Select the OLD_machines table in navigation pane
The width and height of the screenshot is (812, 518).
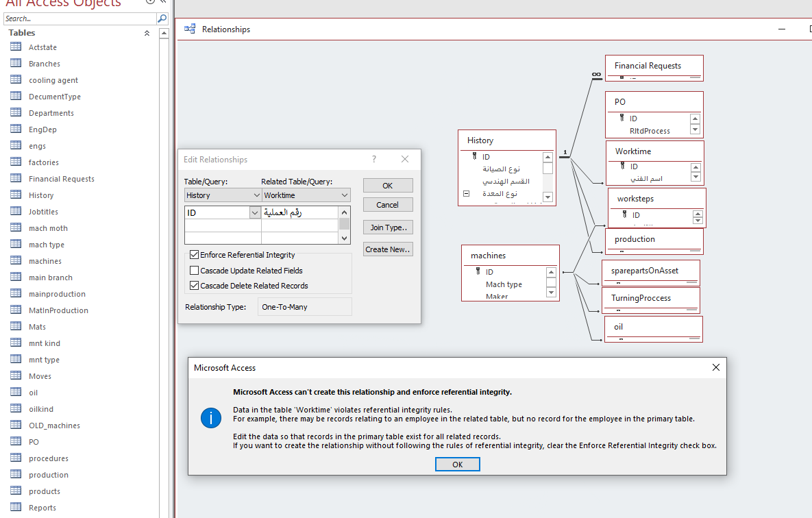[54, 425]
